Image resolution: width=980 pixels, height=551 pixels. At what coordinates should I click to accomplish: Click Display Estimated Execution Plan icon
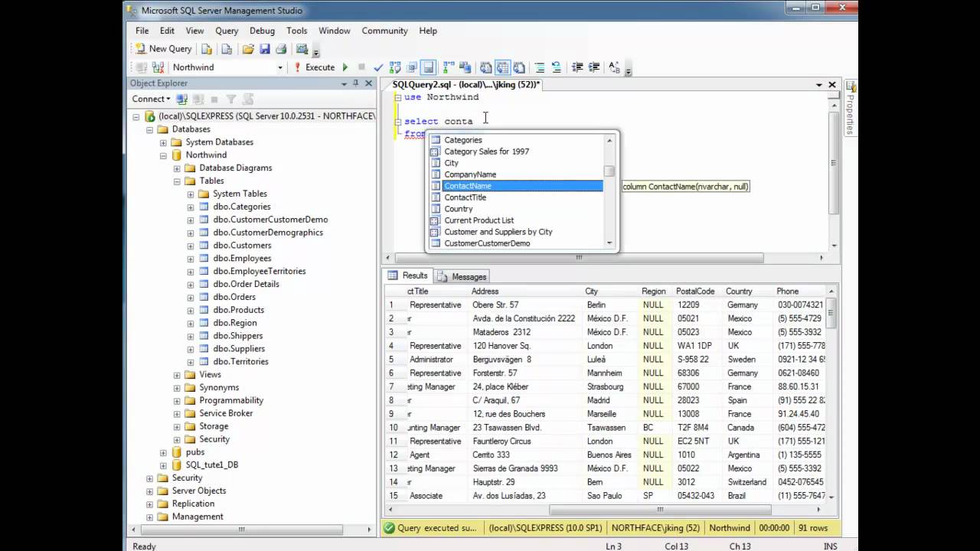[395, 67]
